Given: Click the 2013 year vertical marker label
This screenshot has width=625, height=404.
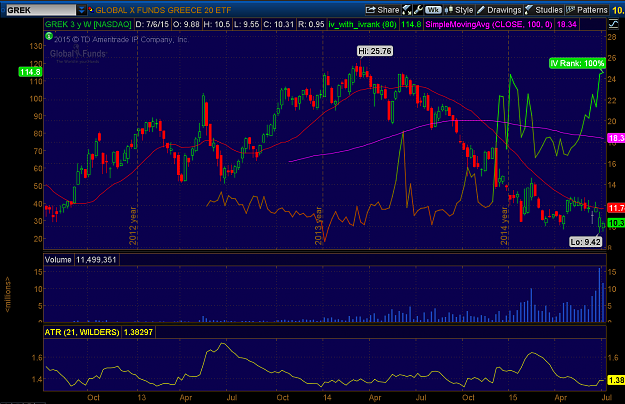Looking at the screenshot, I should pos(318,226).
